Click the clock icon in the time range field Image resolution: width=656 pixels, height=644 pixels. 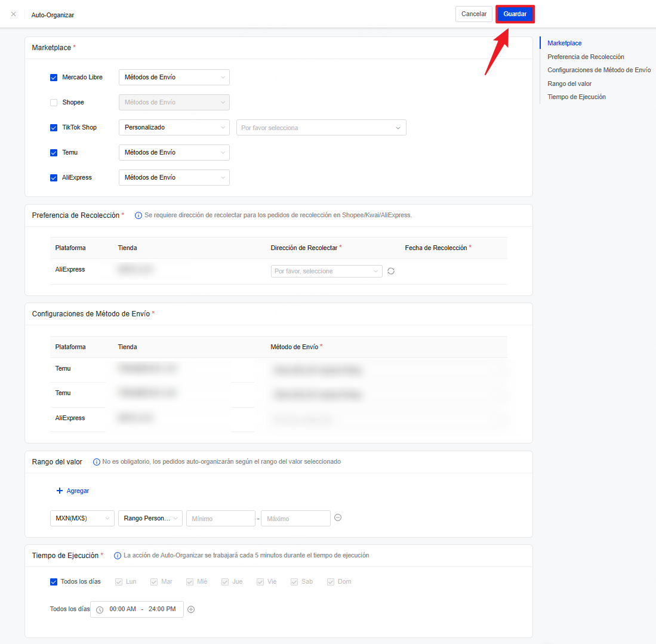point(100,609)
